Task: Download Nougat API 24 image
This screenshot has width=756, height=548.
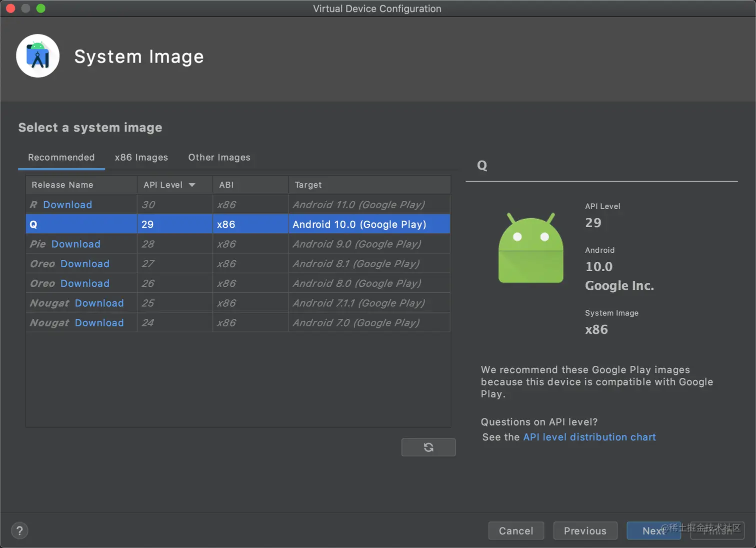Action: [x=99, y=323]
